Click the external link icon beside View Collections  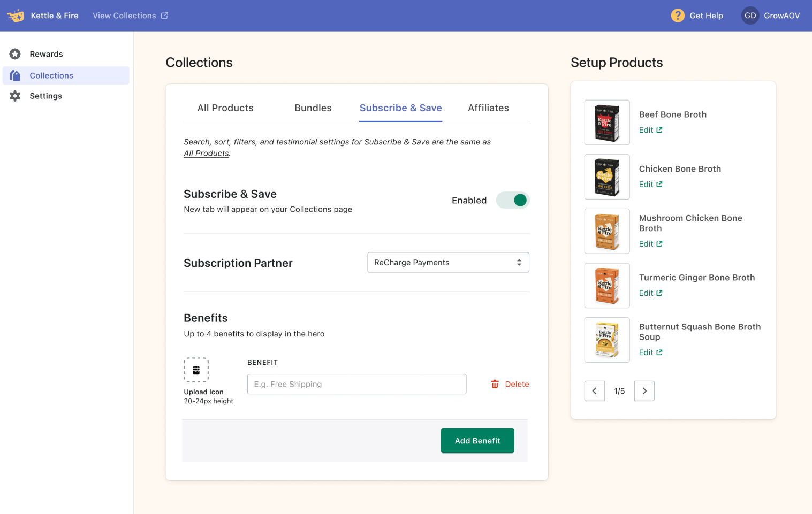(x=165, y=16)
